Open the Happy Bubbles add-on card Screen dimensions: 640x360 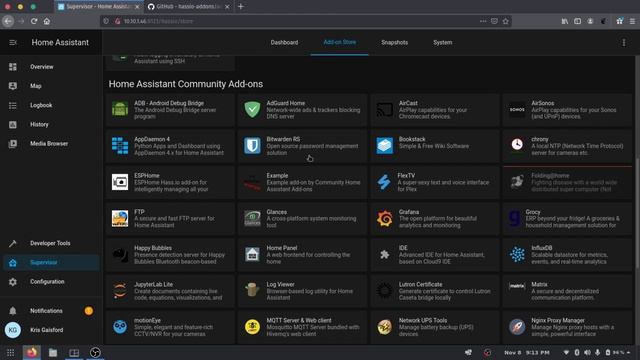pyautogui.click(x=170, y=255)
